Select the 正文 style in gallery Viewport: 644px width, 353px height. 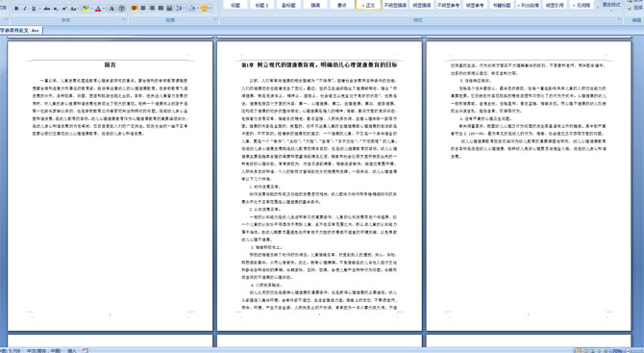(368, 5)
